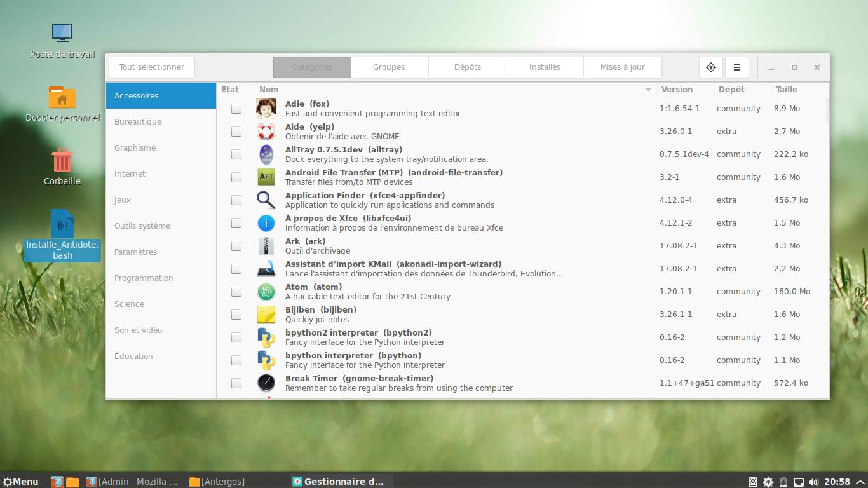Click the AllTray app icon

pyautogui.click(x=266, y=154)
